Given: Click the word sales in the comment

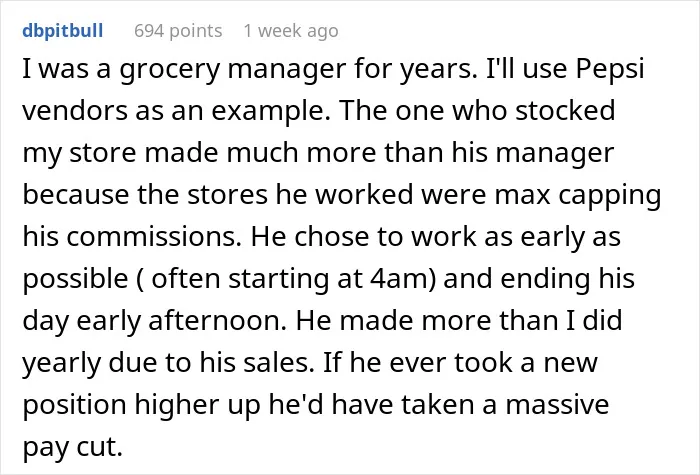Looking at the screenshot, I should pos(279,362).
